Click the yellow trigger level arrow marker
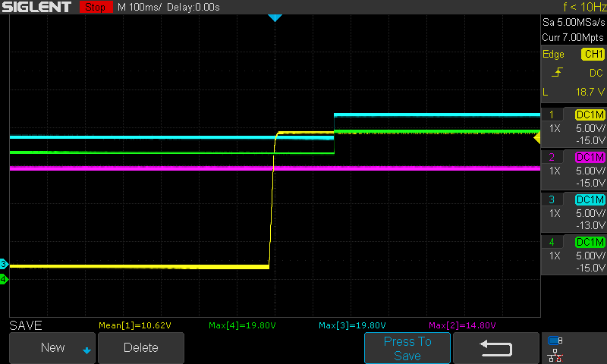This screenshot has width=607, height=364. point(537,138)
